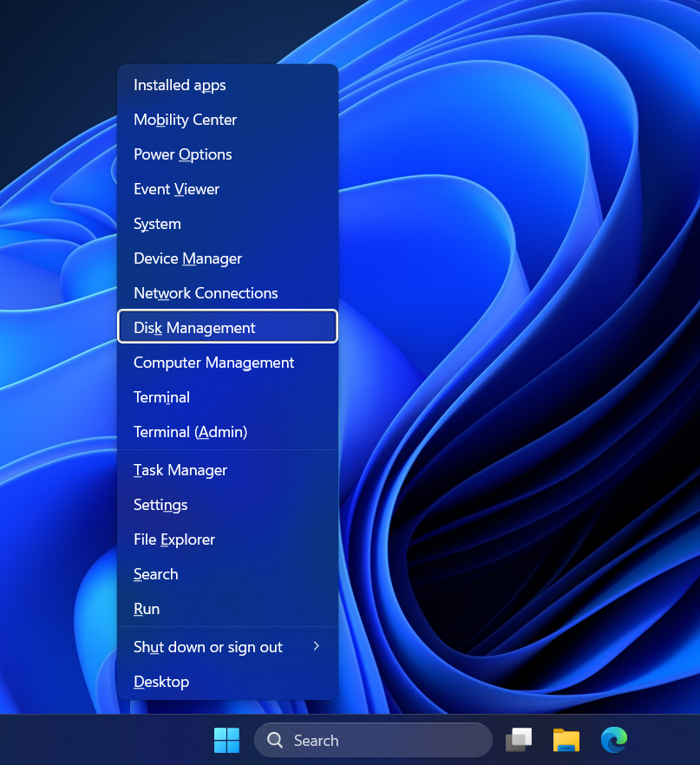Click the taskbar Search box
The width and height of the screenshot is (700, 765).
pyautogui.click(x=373, y=740)
